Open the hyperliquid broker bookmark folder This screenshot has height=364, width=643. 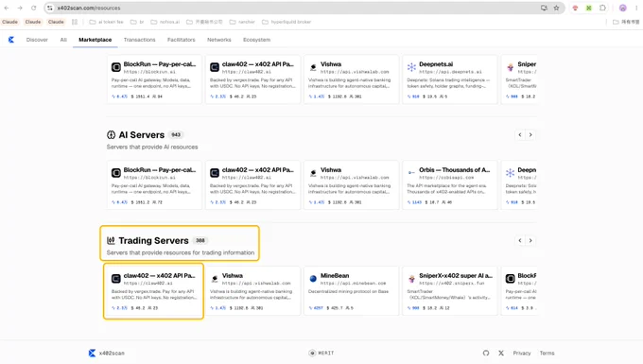point(287,22)
